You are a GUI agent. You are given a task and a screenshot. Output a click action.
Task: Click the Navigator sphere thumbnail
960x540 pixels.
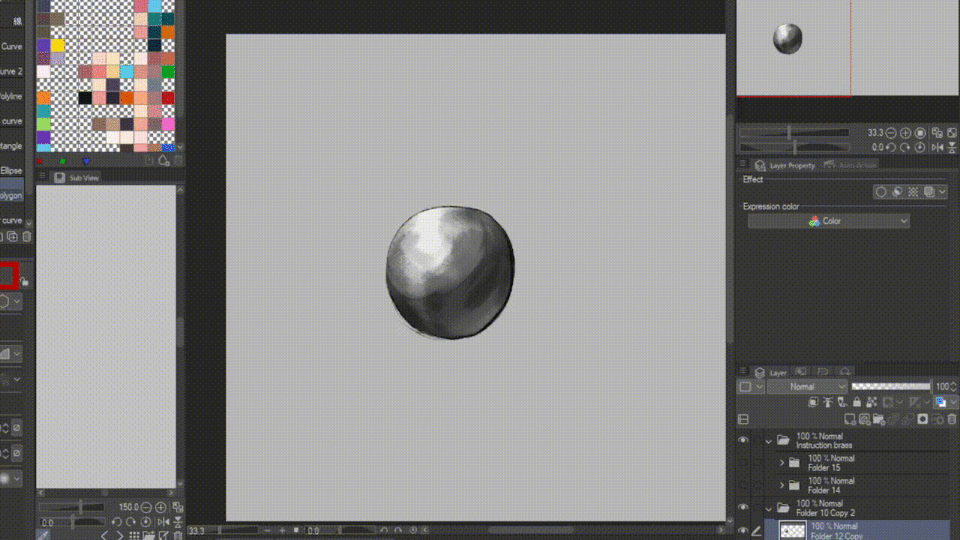tap(787, 39)
